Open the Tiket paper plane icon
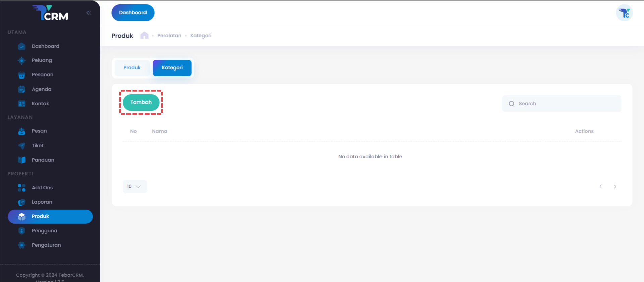The image size is (644, 282). (x=22, y=146)
